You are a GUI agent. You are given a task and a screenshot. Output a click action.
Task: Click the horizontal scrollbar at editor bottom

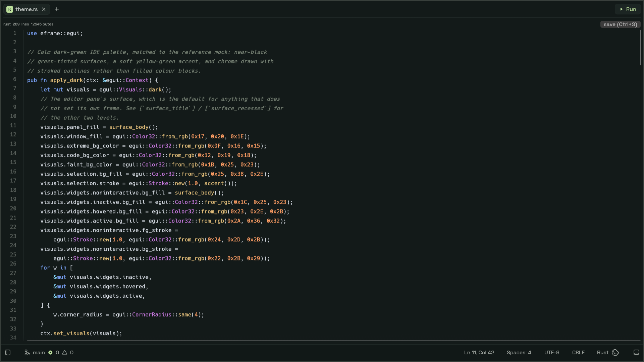click(x=334, y=341)
